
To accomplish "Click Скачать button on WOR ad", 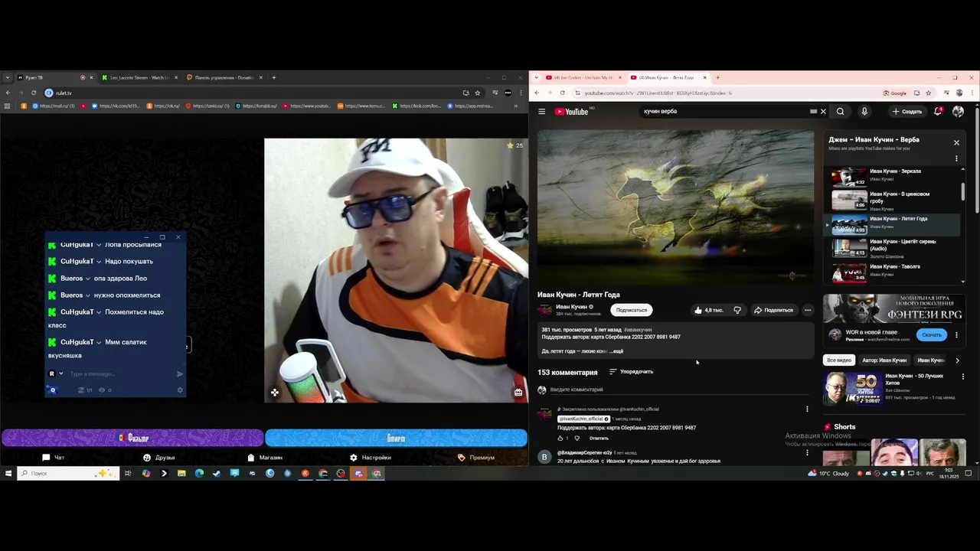I will (x=932, y=335).
